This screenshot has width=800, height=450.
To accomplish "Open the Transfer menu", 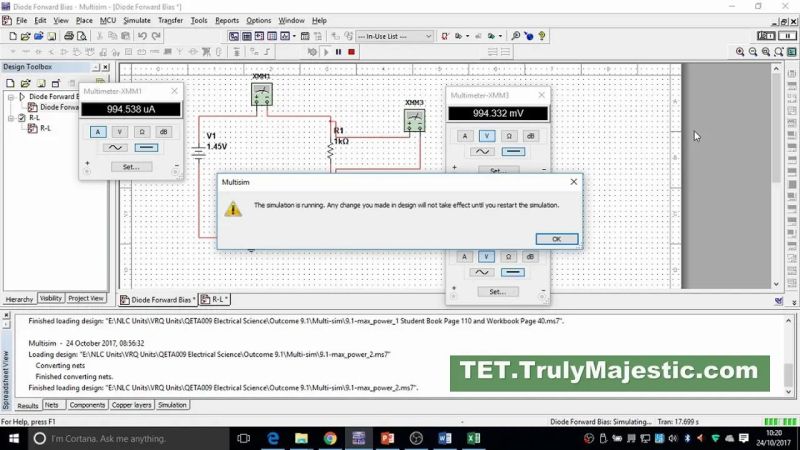I will [x=170, y=20].
